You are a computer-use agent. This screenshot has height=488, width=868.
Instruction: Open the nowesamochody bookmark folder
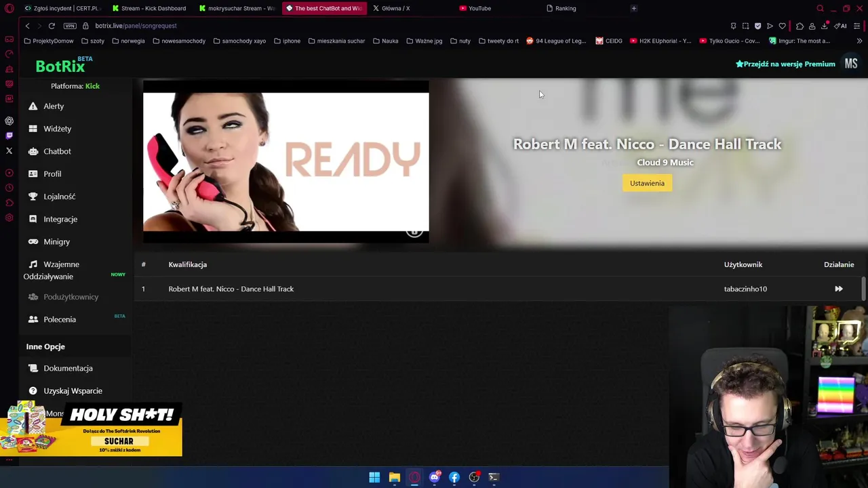point(179,41)
